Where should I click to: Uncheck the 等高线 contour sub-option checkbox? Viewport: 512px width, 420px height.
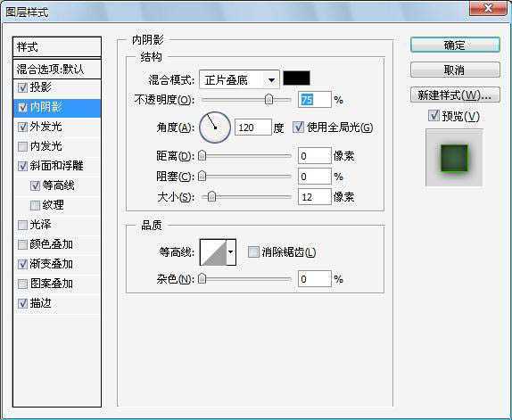pos(35,185)
